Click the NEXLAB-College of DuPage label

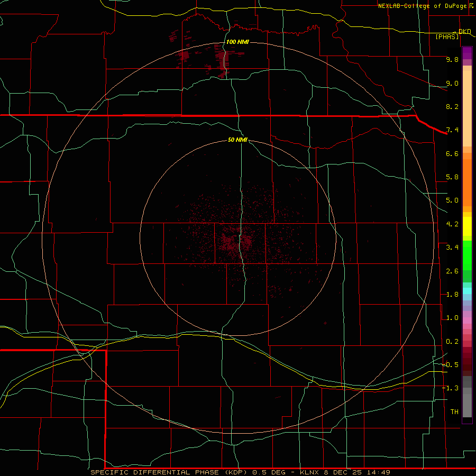tap(422, 6)
